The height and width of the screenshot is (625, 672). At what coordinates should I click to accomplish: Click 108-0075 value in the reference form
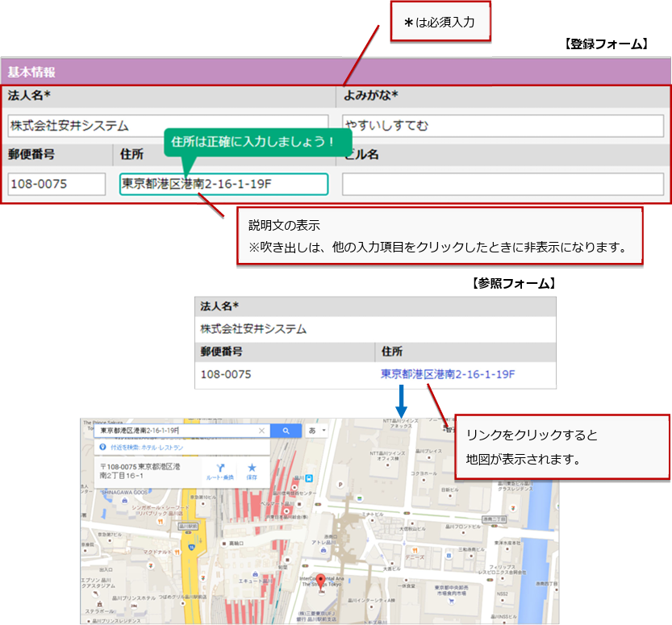[x=226, y=374]
